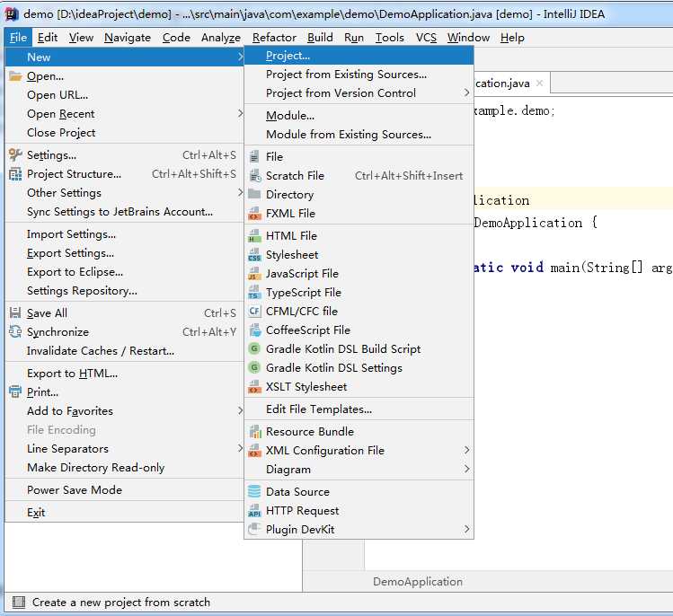Click the XML Configuration File icon
The width and height of the screenshot is (673, 616).
(x=254, y=450)
